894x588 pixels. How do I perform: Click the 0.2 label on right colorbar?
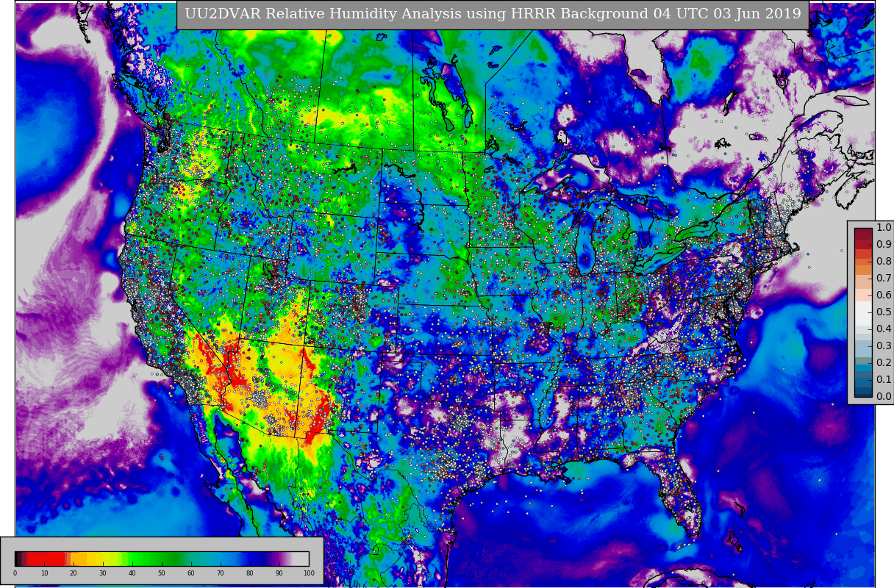(x=884, y=363)
